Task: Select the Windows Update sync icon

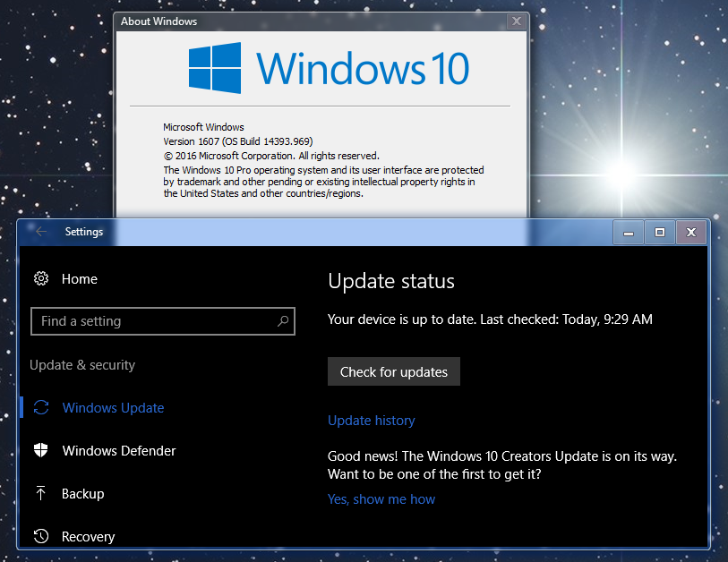Action: click(x=41, y=407)
